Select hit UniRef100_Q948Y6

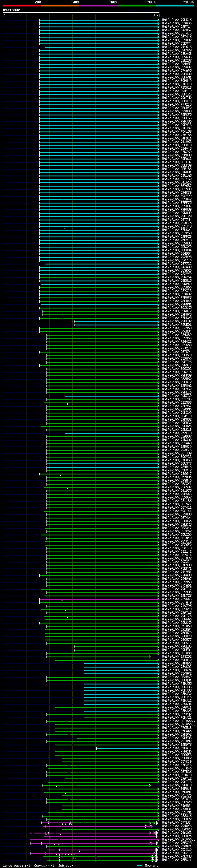tap(177, 826)
